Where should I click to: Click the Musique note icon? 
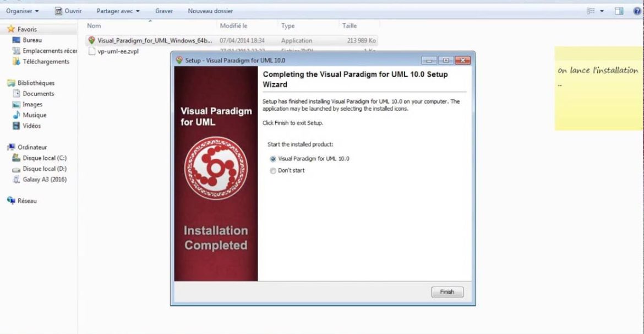coord(17,115)
